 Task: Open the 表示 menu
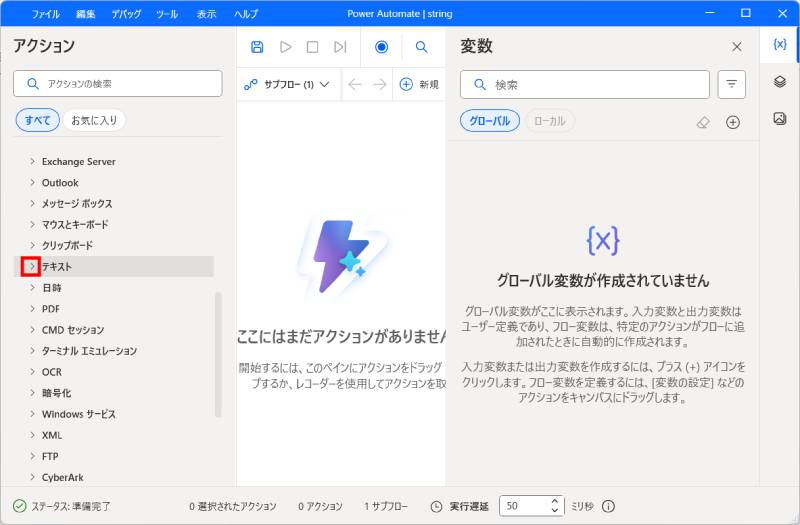click(x=207, y=14)
